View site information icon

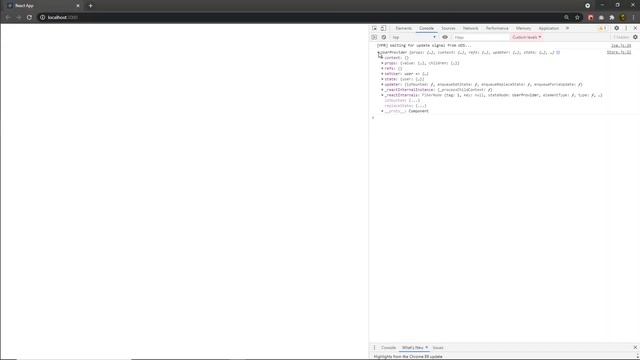pos(42,17)
